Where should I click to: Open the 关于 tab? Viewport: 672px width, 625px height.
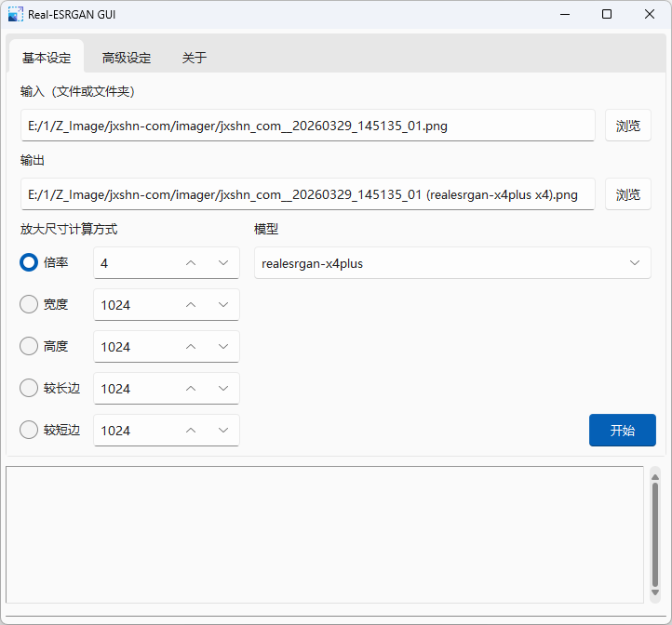click(195, 58)
